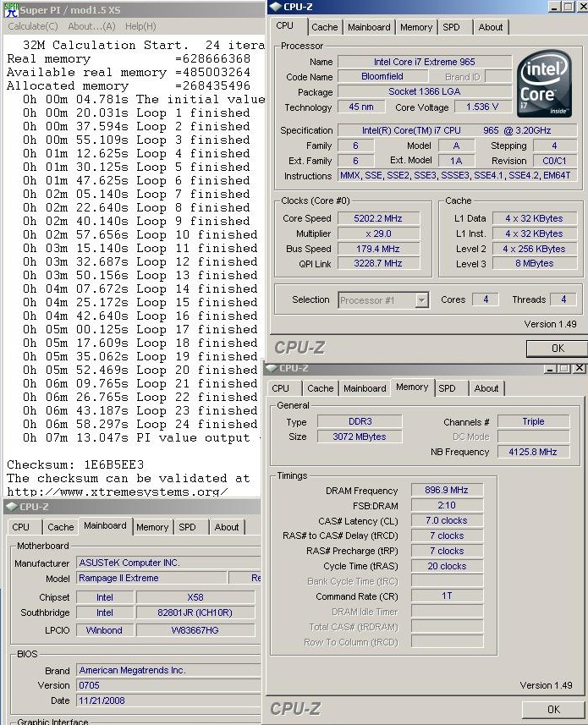The width and height of the screenshot is (588, 725).
Task: Click the Code Name Bloomfield field
Action: pos(382,76)
